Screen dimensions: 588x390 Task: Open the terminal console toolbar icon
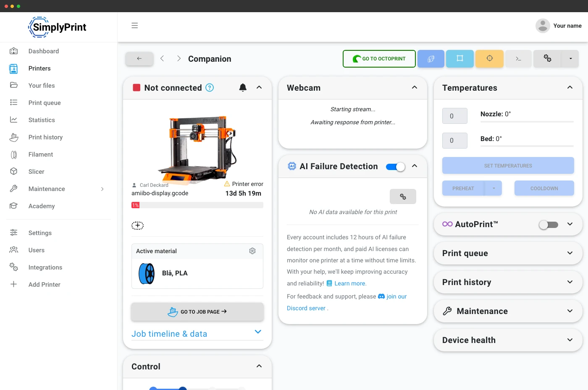[x=519, y=59]
